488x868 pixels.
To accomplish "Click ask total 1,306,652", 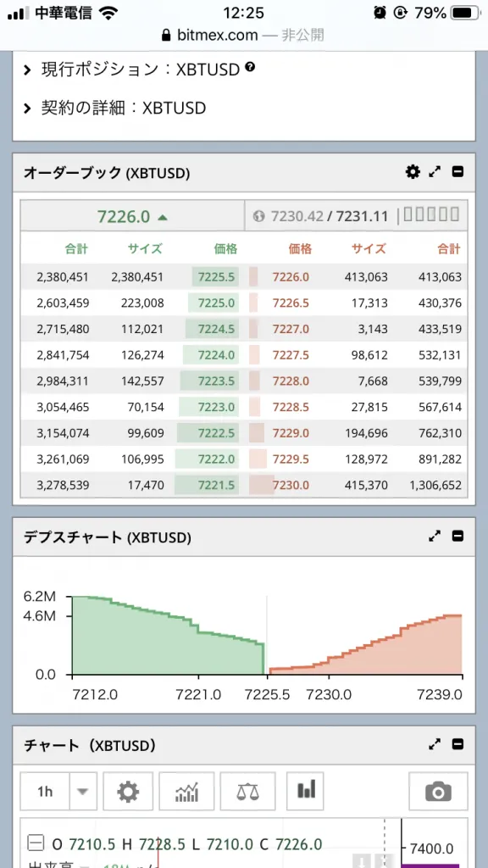I will 435,485.
